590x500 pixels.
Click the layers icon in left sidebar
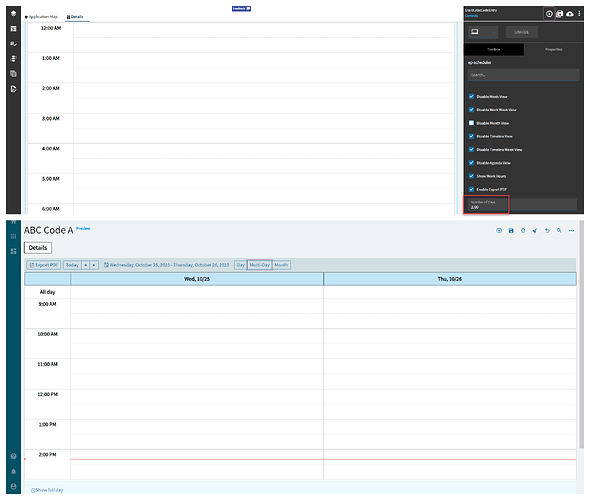click(x=14, y=14)
